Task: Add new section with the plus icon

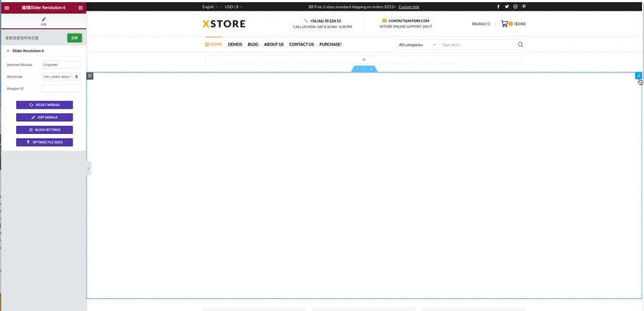Action: [x=364, y=60]
